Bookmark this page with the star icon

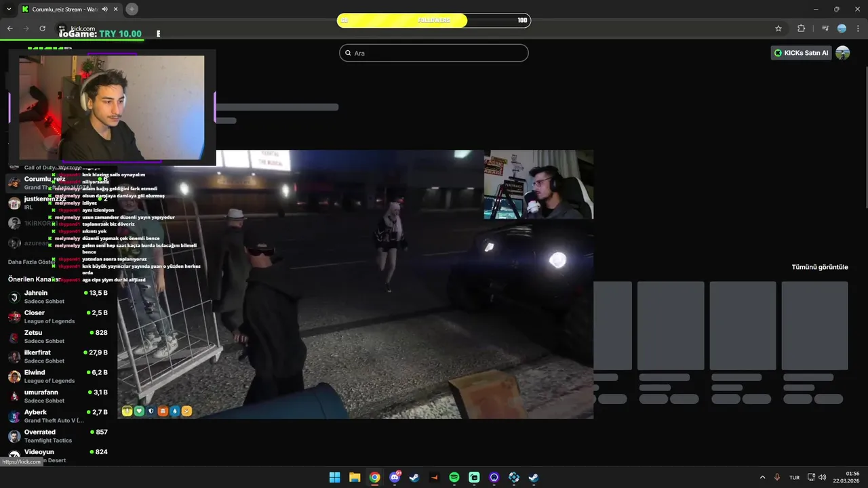[778, 28]
